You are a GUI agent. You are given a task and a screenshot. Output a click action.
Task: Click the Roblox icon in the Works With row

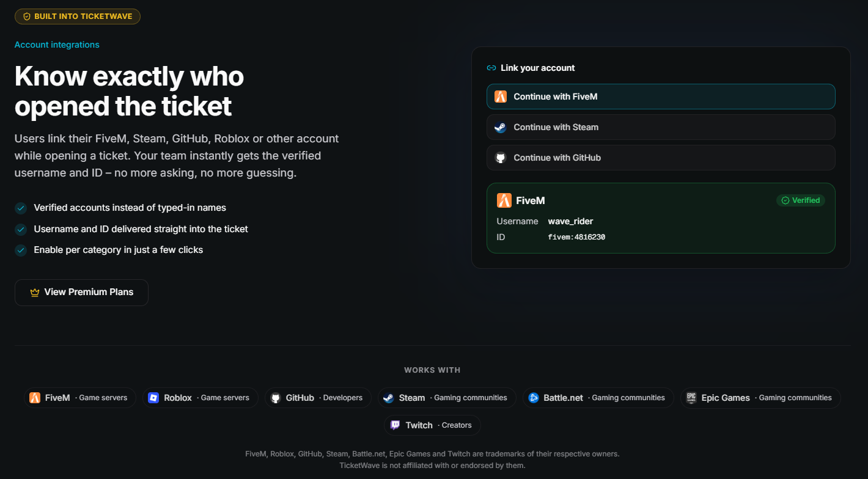point(153,398)
